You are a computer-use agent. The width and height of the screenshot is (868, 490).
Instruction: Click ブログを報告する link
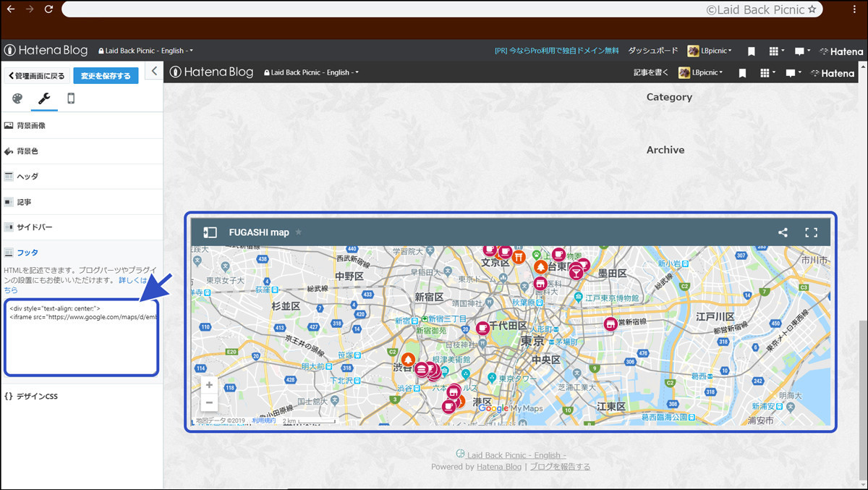560,467
